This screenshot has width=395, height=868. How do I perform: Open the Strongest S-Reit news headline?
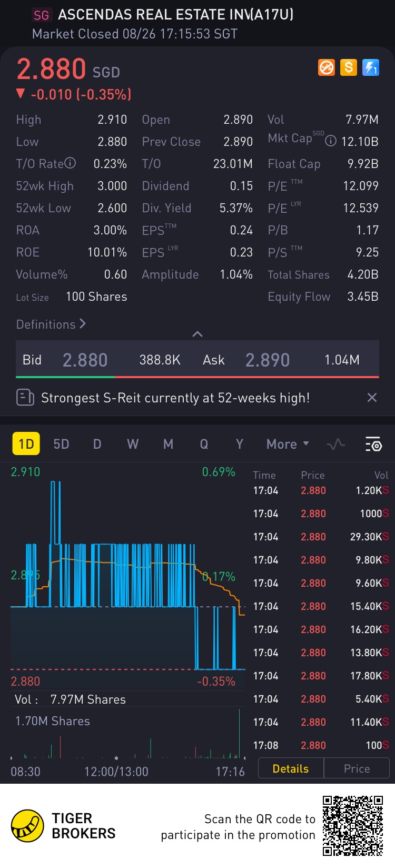pos(175,398)
